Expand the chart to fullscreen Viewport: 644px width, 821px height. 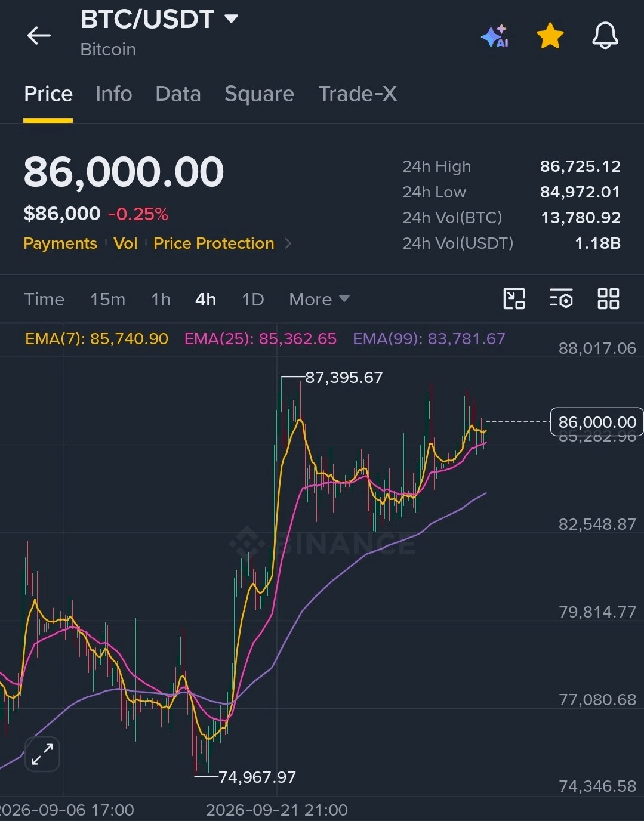click(42, 755)
